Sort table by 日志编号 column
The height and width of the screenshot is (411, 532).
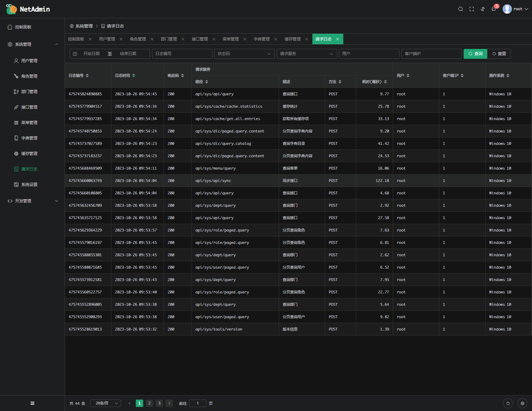click(87, 76)
